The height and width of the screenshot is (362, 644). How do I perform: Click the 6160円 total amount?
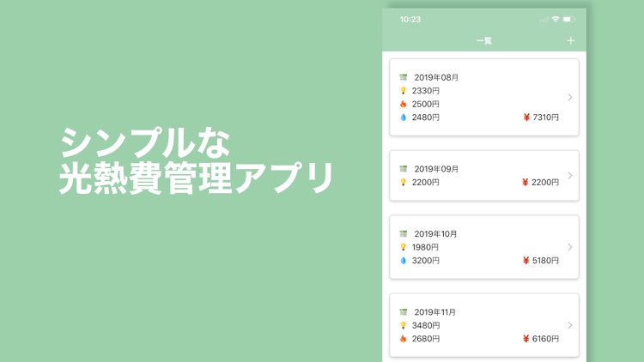[x=545, y=339]
